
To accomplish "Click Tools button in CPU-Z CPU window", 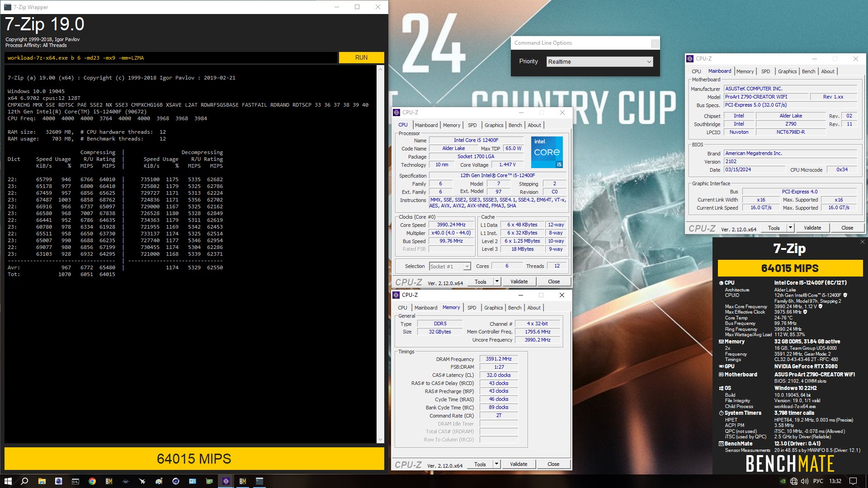I will point(481,282).
